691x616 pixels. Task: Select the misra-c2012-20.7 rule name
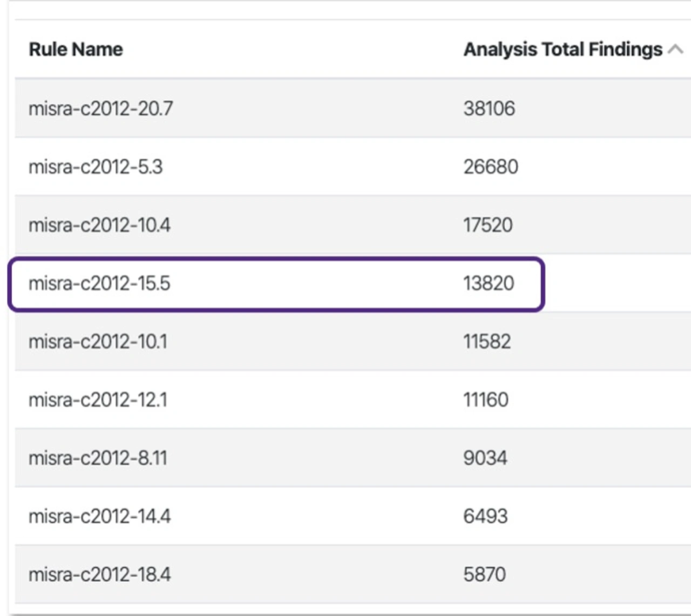point(100,109)
